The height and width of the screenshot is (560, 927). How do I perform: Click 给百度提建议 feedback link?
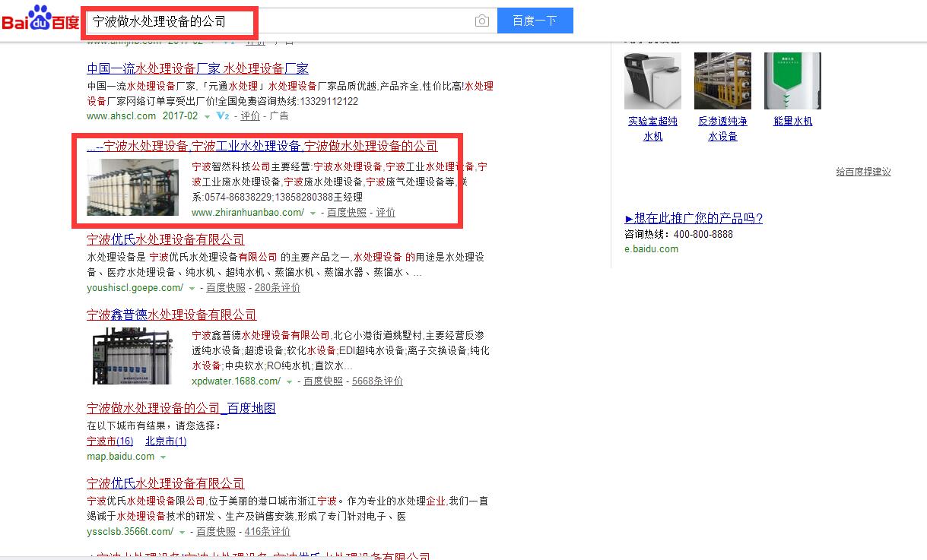(863, 172)
